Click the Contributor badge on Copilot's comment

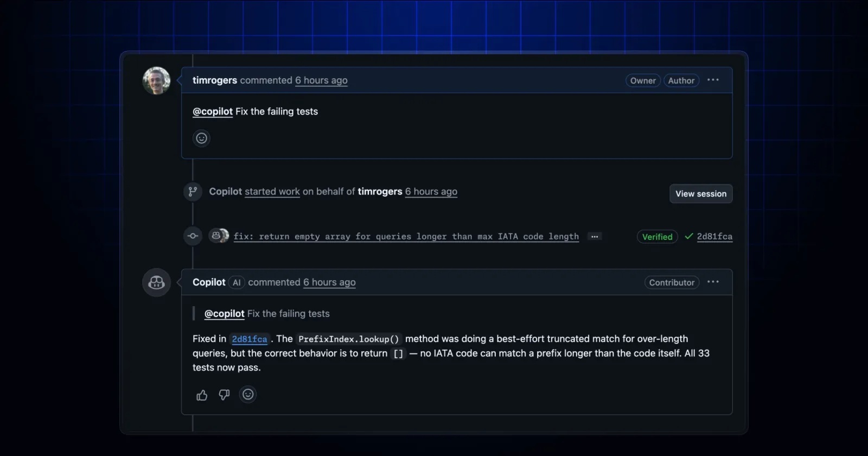pos(671,282)
